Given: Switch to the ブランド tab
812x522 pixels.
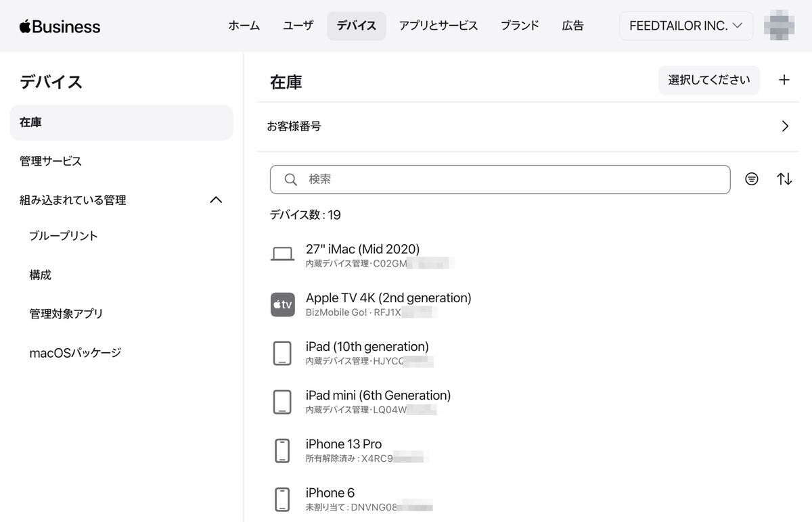Looking at the screenshot, I should pos(520,26).
